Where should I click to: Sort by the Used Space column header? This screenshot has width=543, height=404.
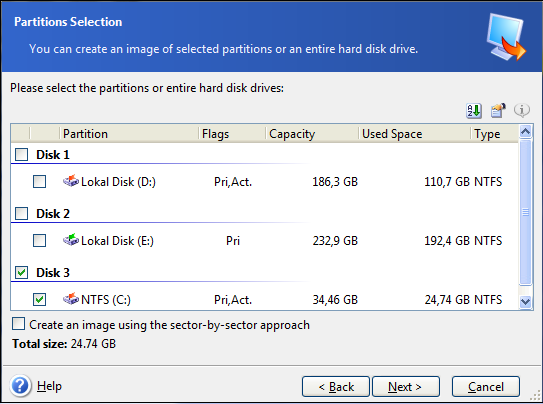(414, 134)
